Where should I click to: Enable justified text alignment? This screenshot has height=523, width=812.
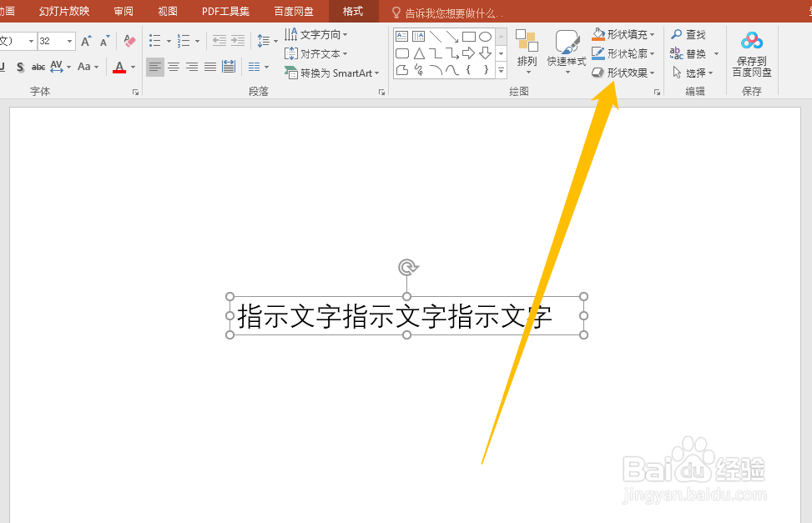point(210,67)
